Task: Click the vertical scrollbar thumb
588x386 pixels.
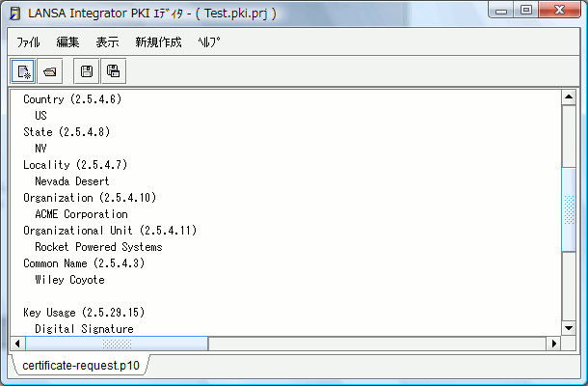Action: click(x=569, y=209)
